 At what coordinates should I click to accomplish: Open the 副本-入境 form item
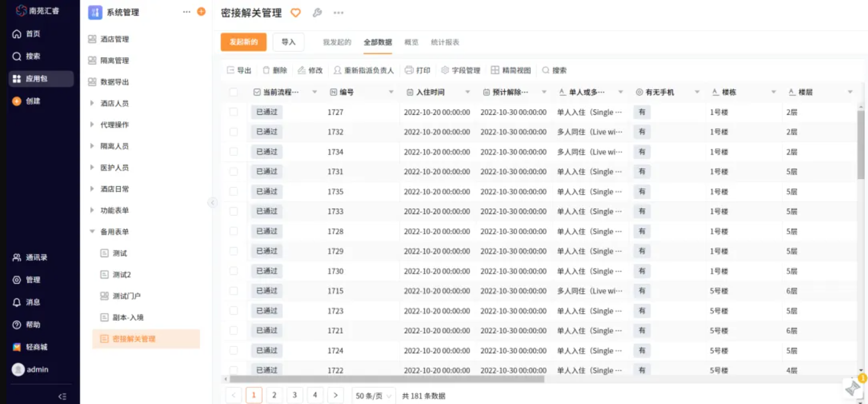[x=128, y=317]
